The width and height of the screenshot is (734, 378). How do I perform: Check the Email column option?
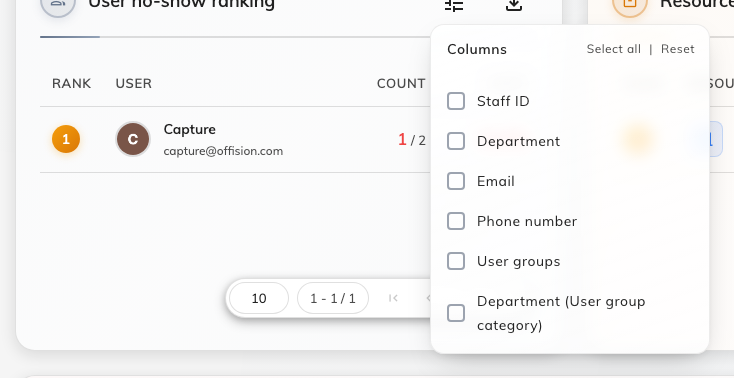tap(456, 181)
